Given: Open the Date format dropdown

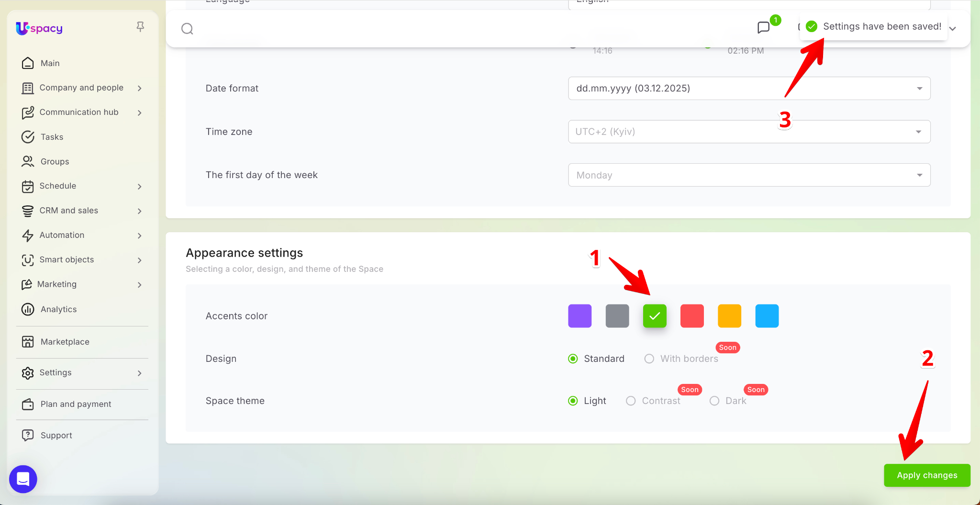Looking at the screenshot, I should click(749, 89).
